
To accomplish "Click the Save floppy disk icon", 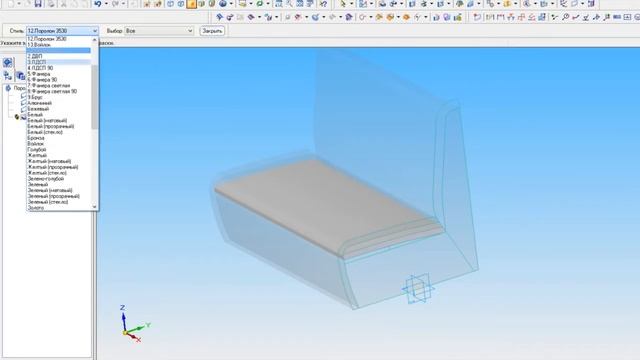I will (38, 4).
